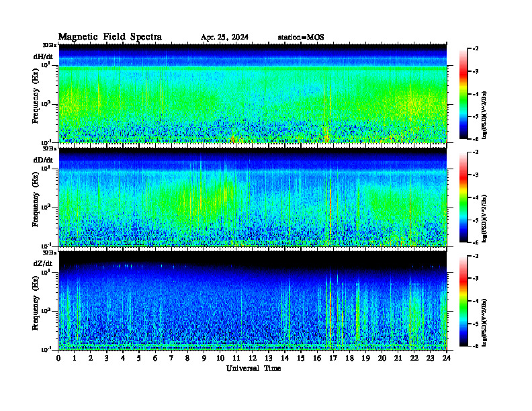Click the "dH/dt" panel label

coord(43,56)
